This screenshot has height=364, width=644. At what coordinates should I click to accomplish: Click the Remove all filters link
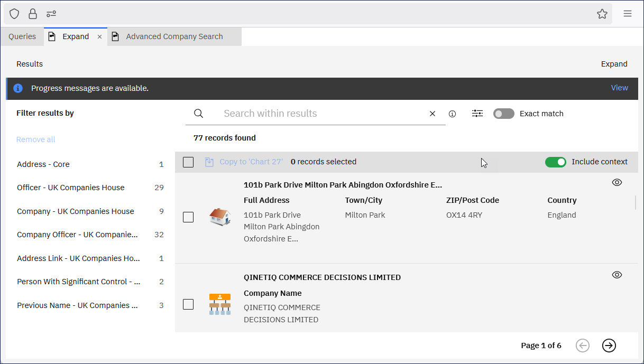(x=36, y=139)
